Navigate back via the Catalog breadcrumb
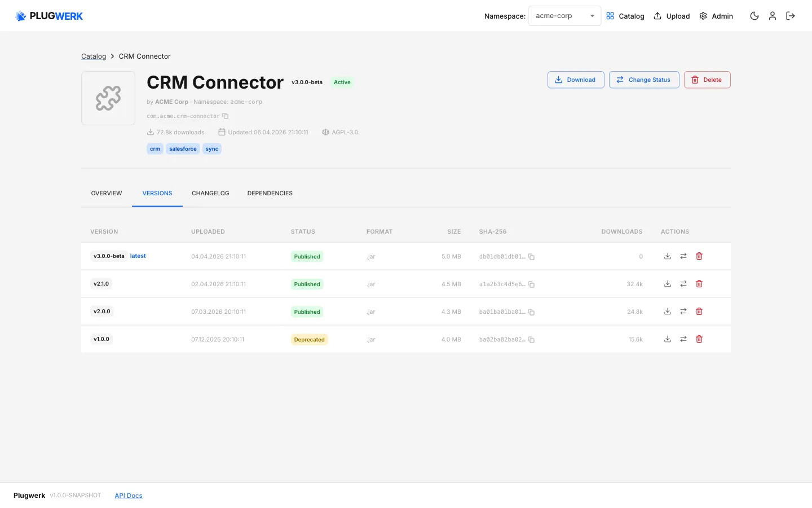The height and width of the screenshot is (508, 812). click(94, 56)
